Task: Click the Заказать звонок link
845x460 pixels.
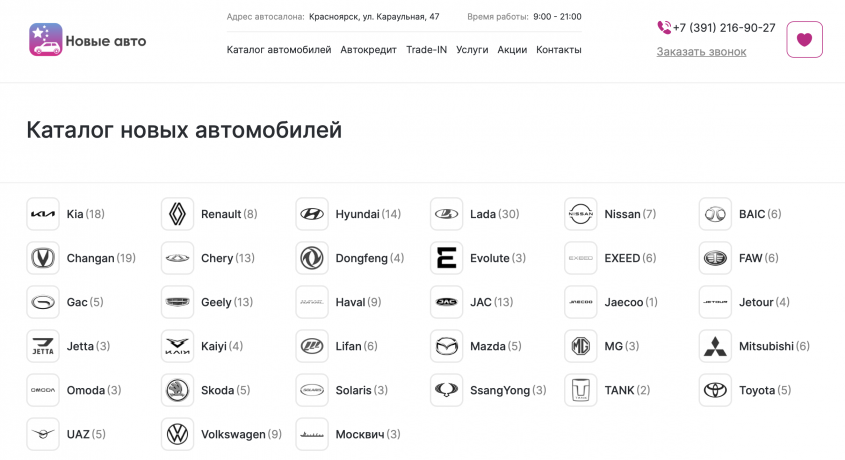Action: point(701,52)
